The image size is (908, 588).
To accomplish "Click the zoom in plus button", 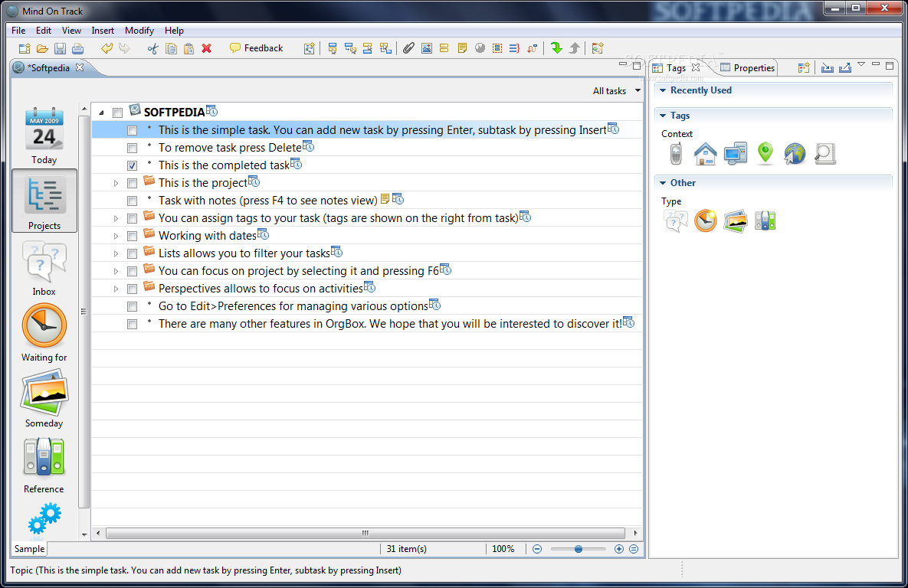I will click(619, 549).
